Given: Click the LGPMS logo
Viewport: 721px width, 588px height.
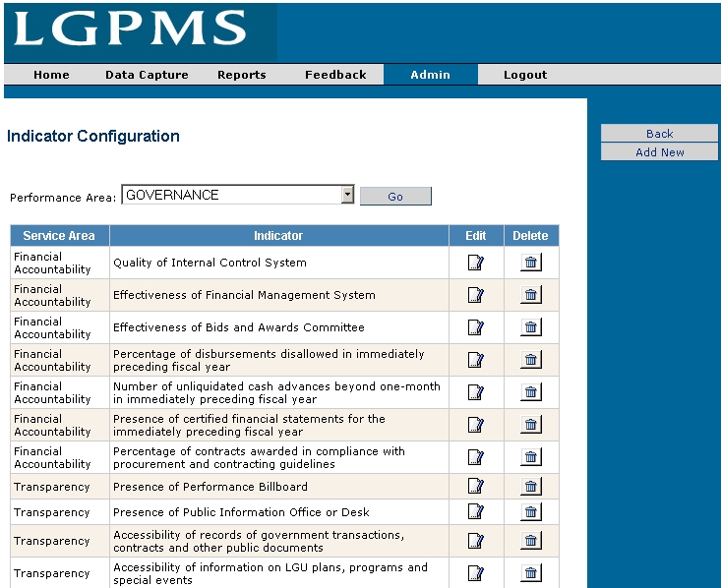Looking at the screenshot, I should 130,29.
